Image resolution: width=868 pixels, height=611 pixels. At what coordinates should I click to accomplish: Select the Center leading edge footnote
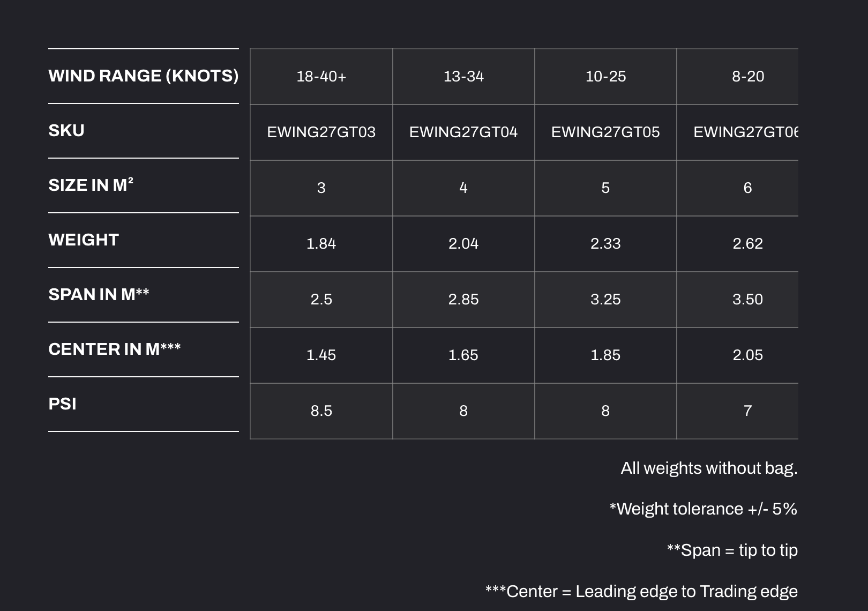641,592
